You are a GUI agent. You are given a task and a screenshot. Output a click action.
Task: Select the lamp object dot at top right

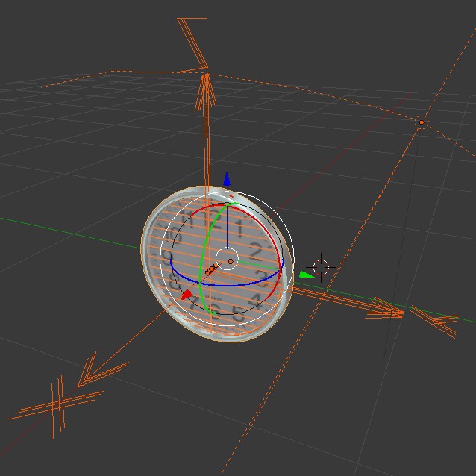click(422, 122)
